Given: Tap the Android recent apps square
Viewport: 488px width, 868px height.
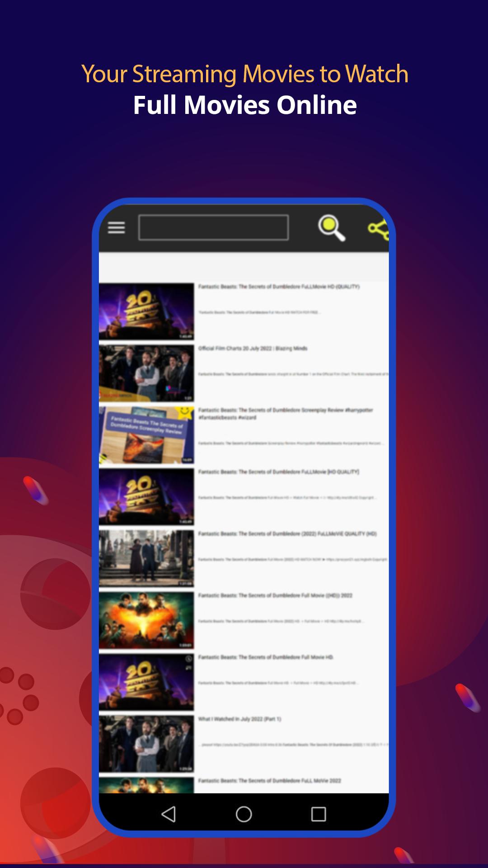Looking at the screenshot, I should 319,814.
